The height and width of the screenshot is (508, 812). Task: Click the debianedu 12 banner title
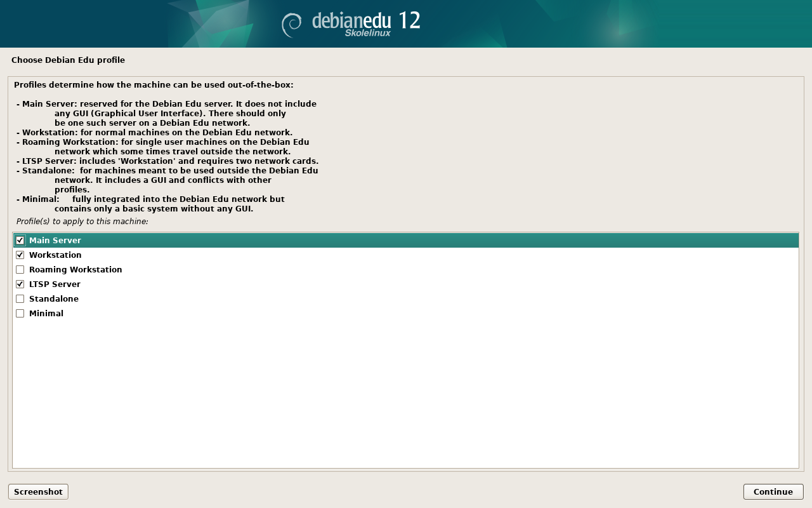click(x=365, y=20)
